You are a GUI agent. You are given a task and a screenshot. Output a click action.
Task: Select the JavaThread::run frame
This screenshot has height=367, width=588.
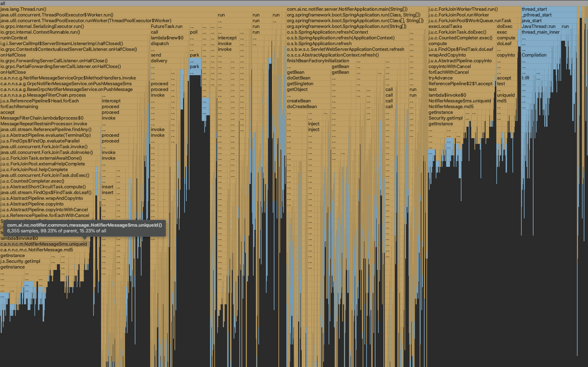[x=541, y=26]
